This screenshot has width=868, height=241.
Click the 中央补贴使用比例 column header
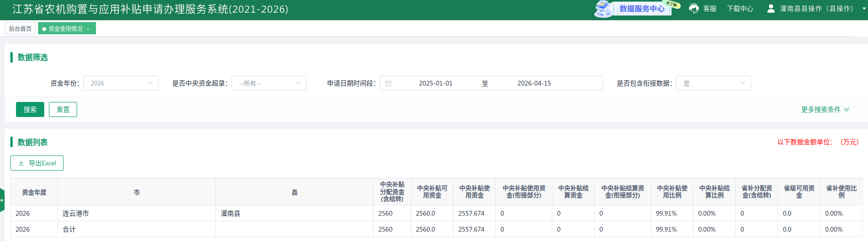(672, 192)
